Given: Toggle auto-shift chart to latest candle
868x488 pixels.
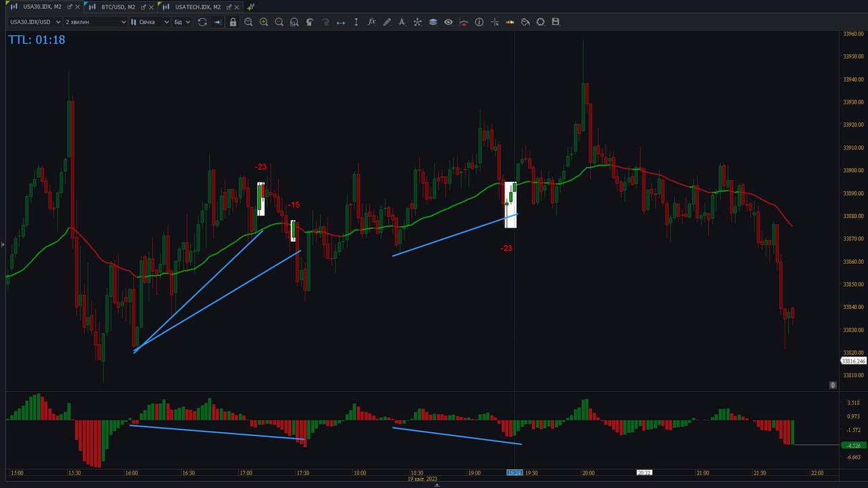Looking at the screenshot, I should [x=217, y=22].
